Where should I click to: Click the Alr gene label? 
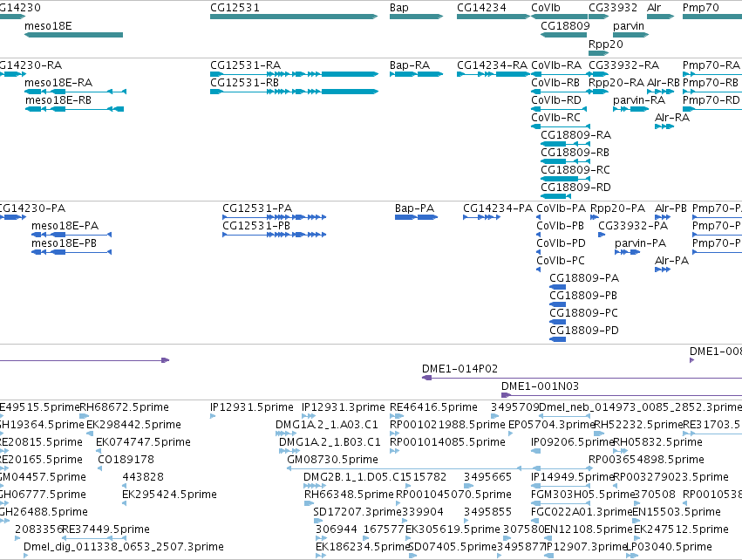tap(654, 8)
